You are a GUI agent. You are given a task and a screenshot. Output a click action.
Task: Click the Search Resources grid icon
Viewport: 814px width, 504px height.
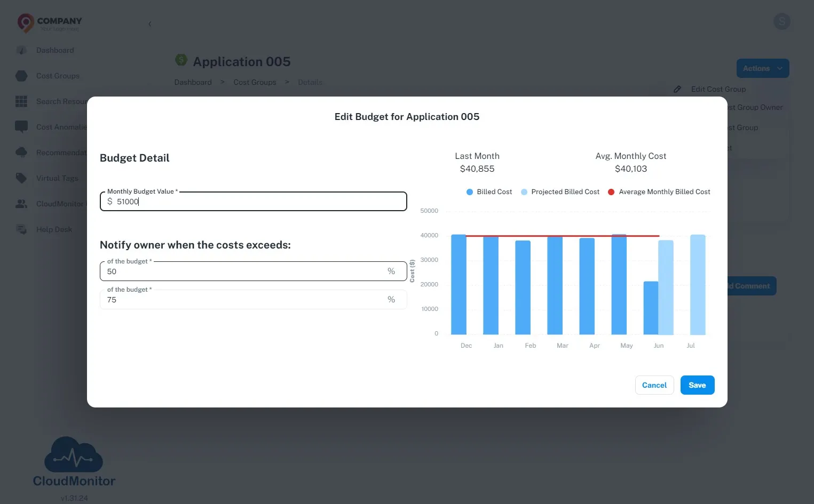tap(21, 101)
